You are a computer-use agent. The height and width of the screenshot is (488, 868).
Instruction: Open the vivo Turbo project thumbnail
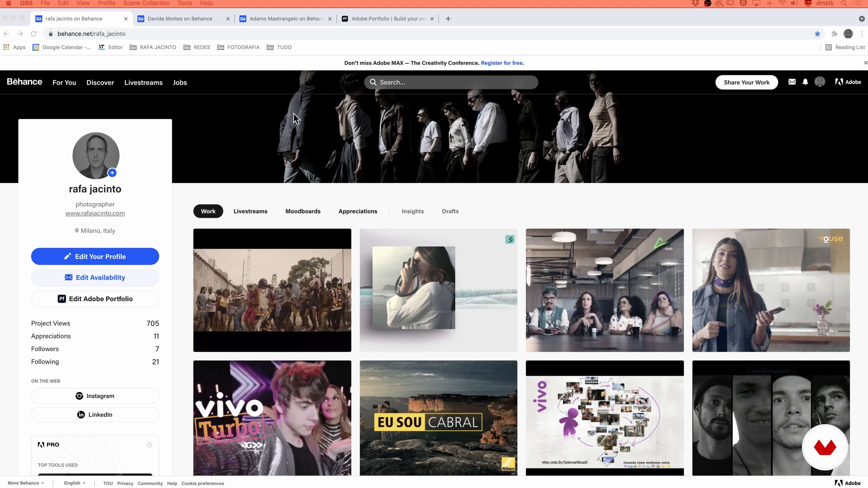pyautogui.click(x=272, y=418)
